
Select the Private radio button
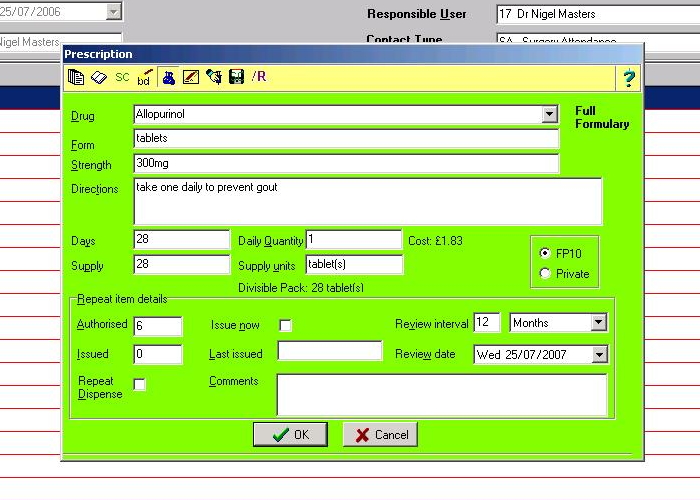point(545,273)
